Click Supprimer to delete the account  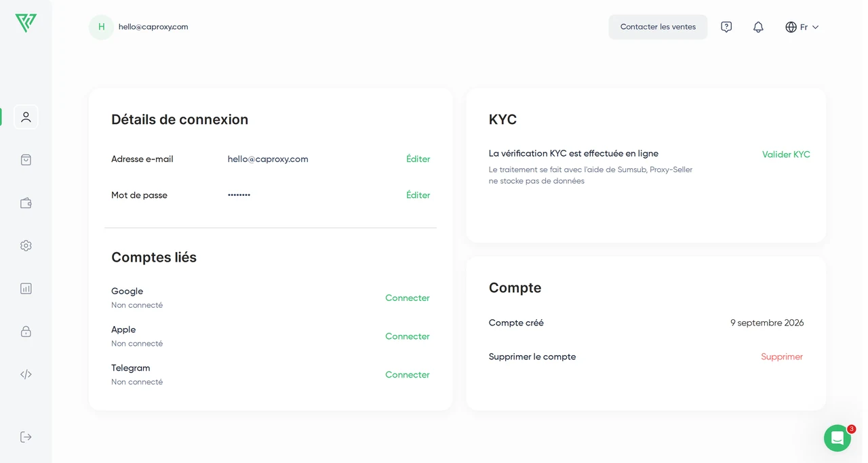(782, 357)
